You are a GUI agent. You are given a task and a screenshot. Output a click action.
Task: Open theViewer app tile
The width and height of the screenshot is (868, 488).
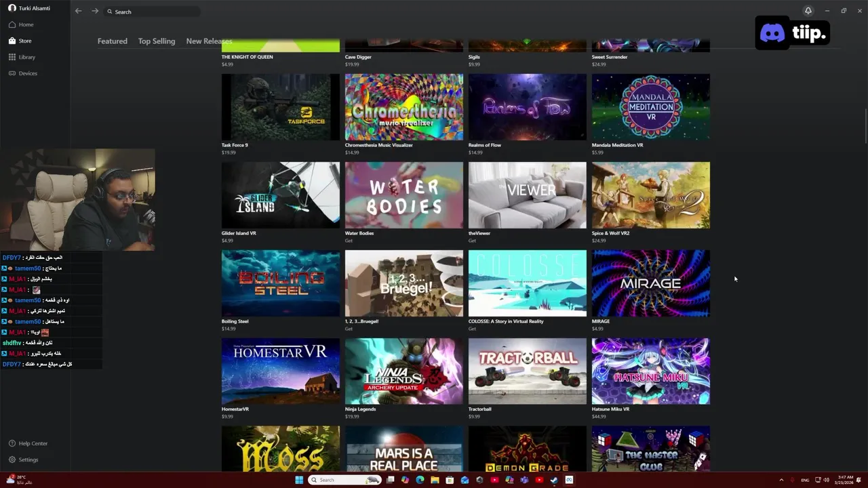(528, 195)
